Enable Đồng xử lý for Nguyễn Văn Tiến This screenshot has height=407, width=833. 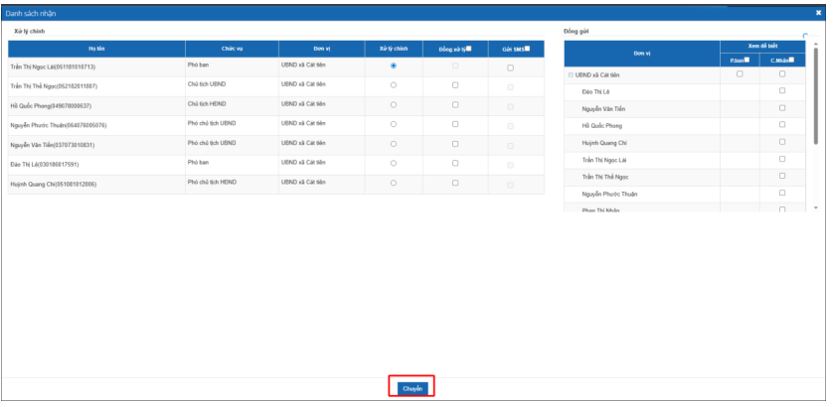click(455, 144)
